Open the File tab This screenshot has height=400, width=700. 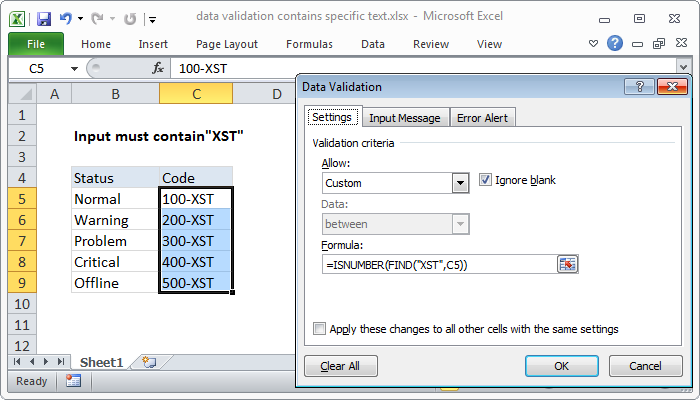pyautogui.click(x=36, y=44)
